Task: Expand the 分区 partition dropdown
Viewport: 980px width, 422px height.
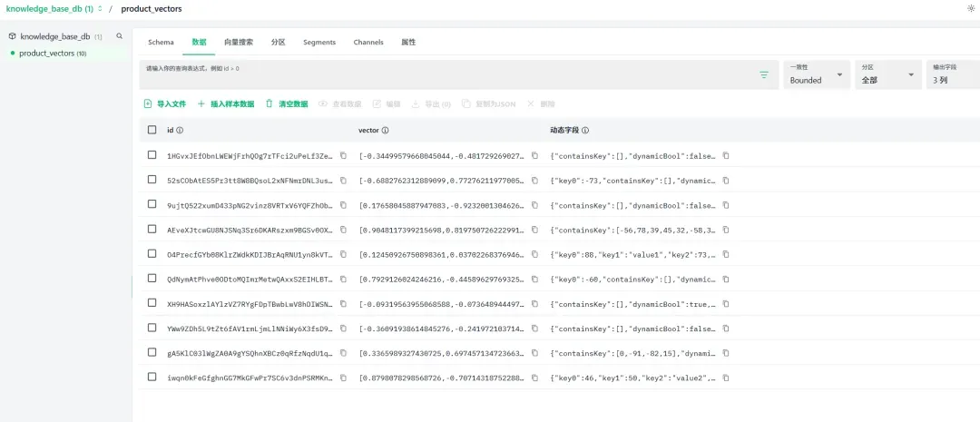Action: coord(887,75)
